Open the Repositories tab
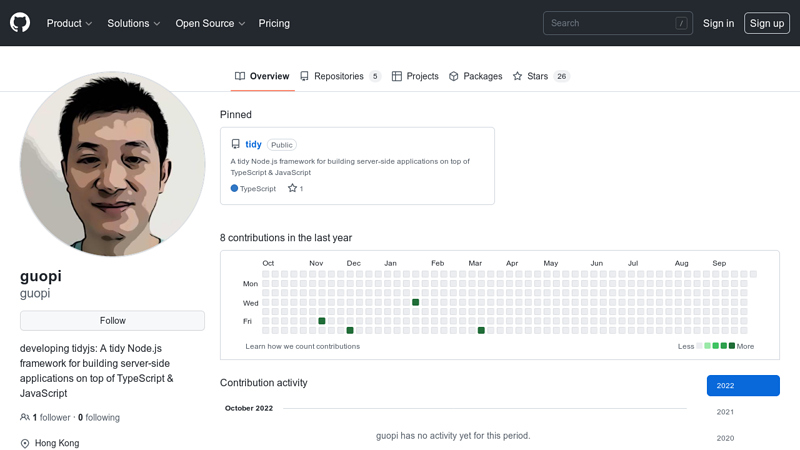The width and height of the screenshot is (800, 450). click(x=340, y=76)
